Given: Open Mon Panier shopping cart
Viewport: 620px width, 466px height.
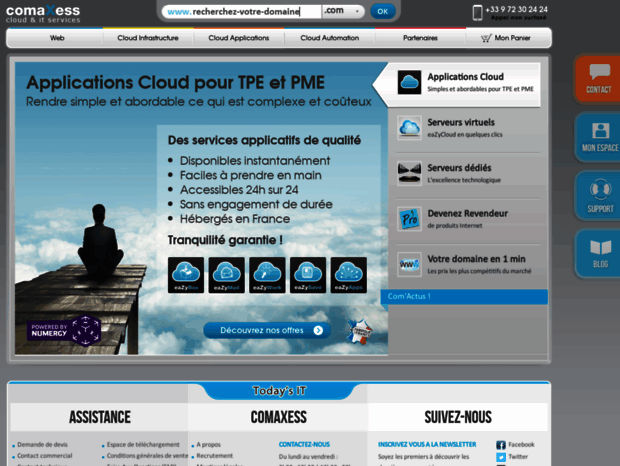Looking at the screenshot, I should 507,38.
